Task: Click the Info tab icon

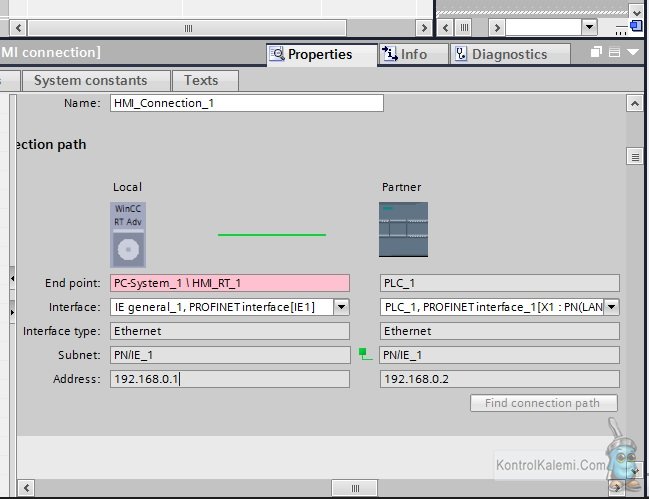Action: (x=389, y=54)
